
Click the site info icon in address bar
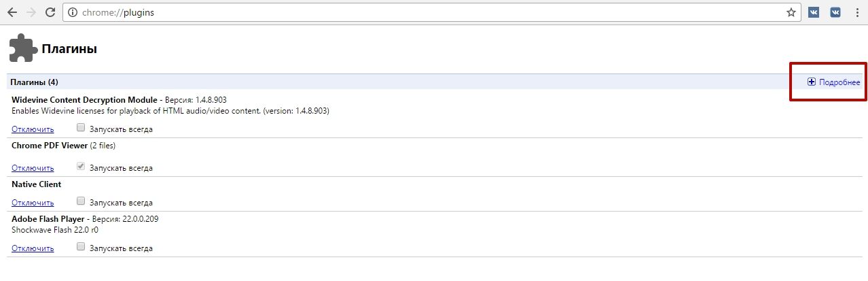[x=73, y=12]
